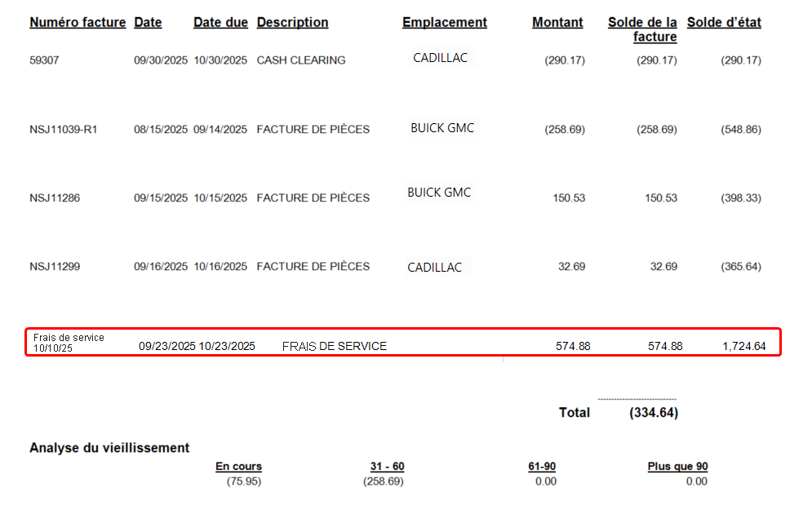Click invoice number NSJ11299
Image resolution: width=812 pixels, height=523 pixels.
click(x=55, y=266)
